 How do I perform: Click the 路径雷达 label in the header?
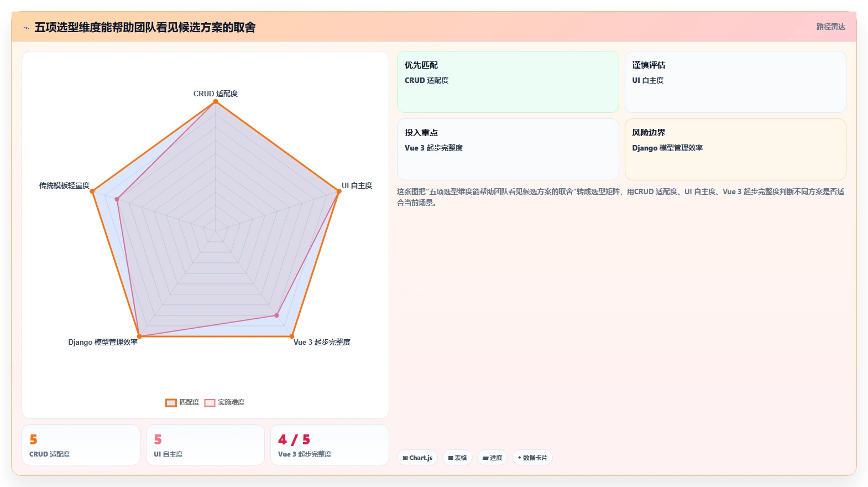coord(830,27)
